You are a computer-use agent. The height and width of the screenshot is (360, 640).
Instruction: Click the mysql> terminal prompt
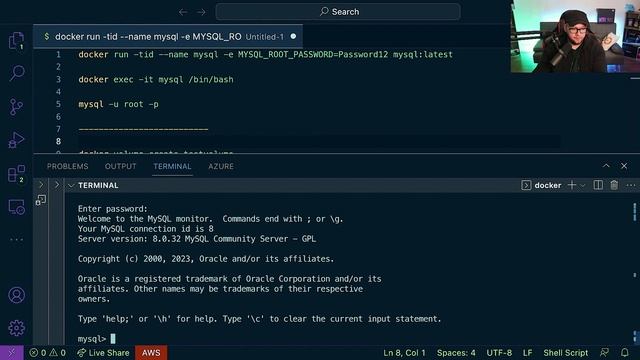pos(92,339)
